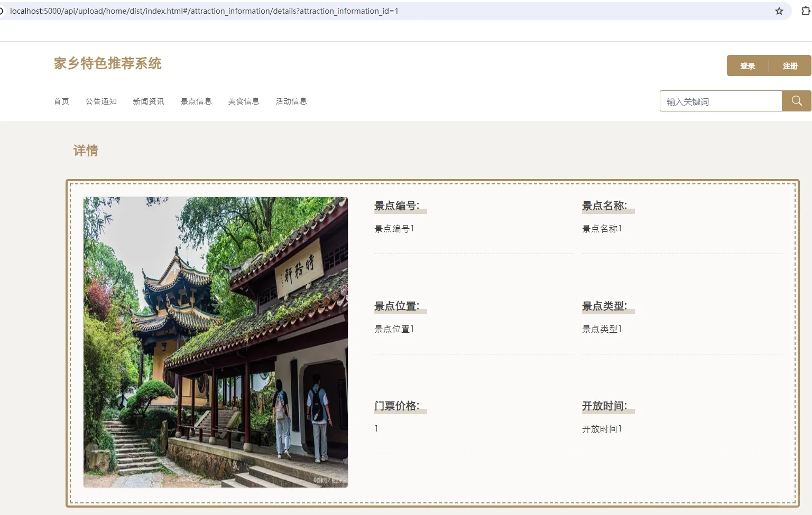Open the 活动信息 page
812x515 pixels.
pos(291,101)
